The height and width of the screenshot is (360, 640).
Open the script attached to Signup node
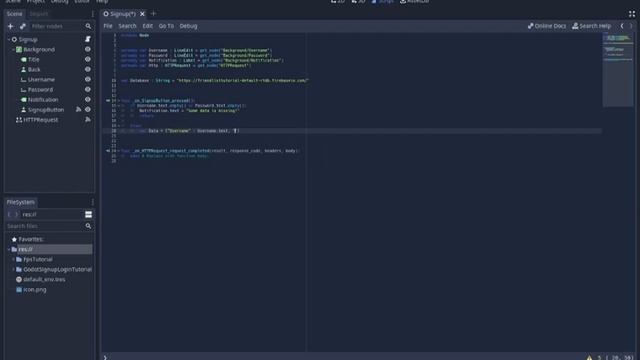pyautogui.click(x=88, y=39)
